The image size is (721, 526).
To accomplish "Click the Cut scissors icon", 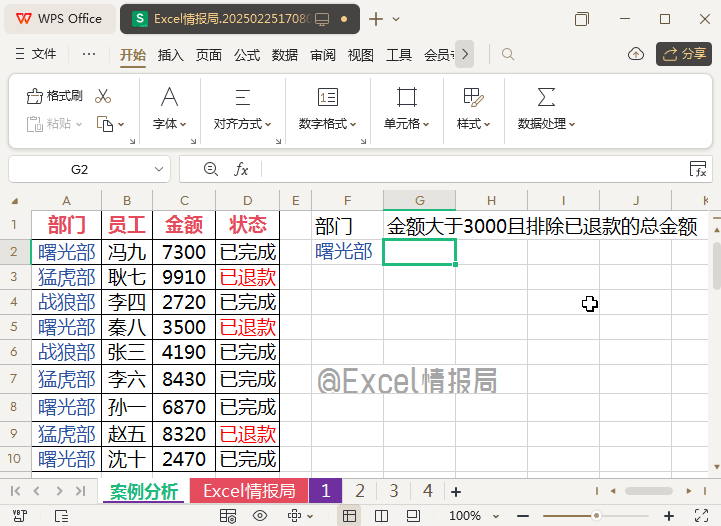I will coord(103,96).
